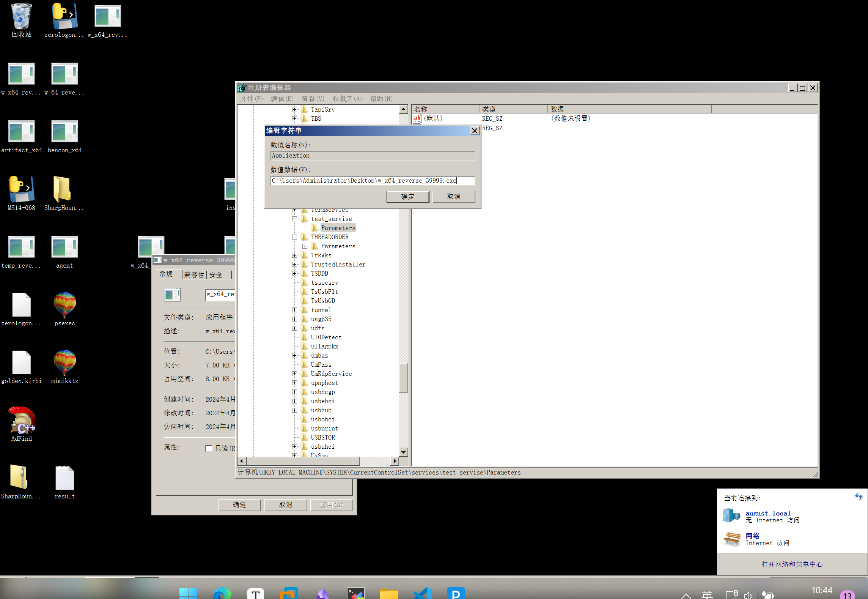Viewport: 868px width, 599px height.
Task: Expand the TrkWks tree node
Action: pos(294,255)
